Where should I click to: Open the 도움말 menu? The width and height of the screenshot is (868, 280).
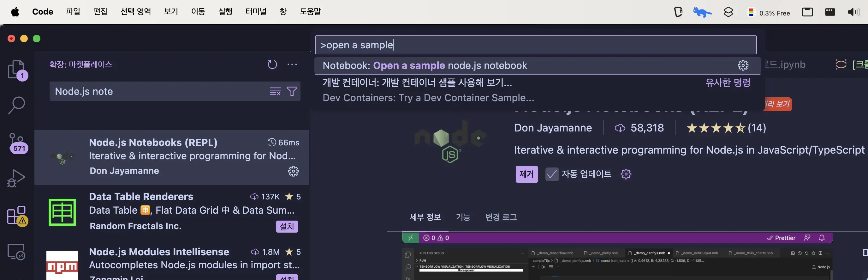[x=310, y=12]
